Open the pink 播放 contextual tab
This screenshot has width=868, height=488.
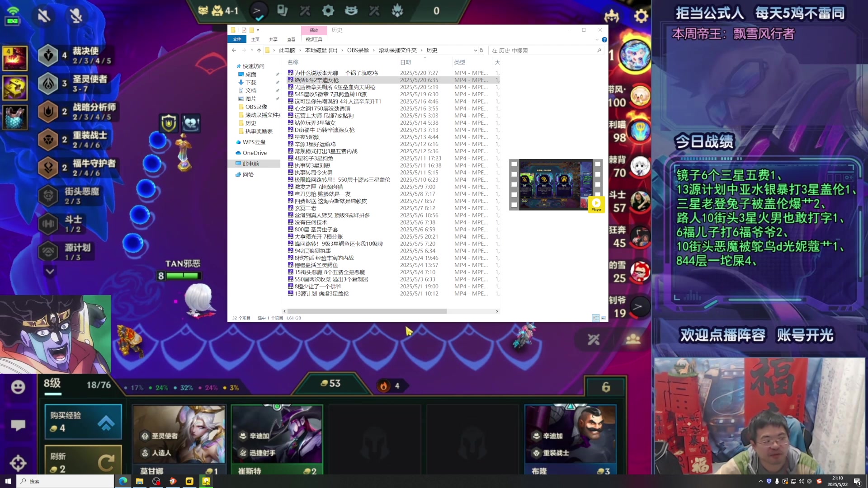pyautogui.click(x=314, y=30)
